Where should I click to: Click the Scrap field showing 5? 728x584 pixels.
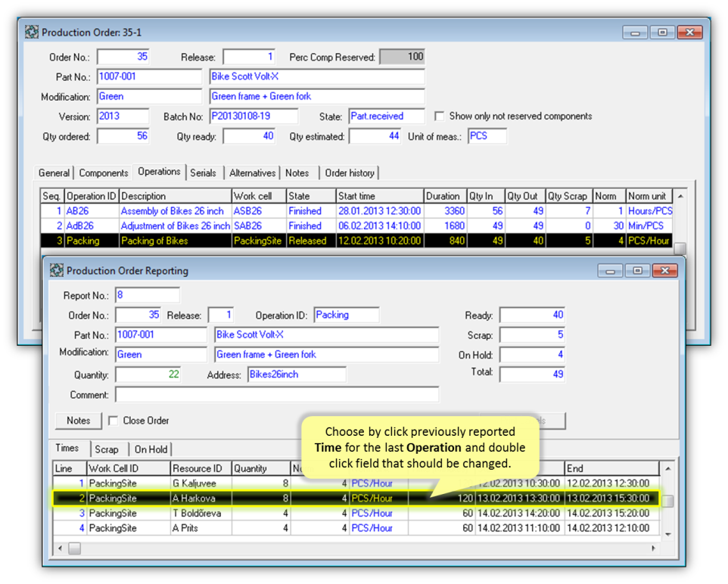coord(533,335)
